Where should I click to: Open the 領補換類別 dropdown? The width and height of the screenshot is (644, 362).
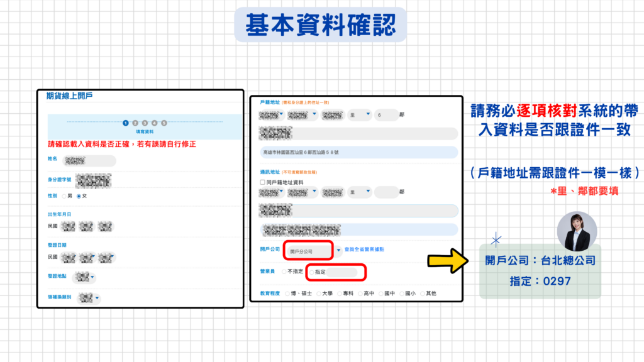89,298
